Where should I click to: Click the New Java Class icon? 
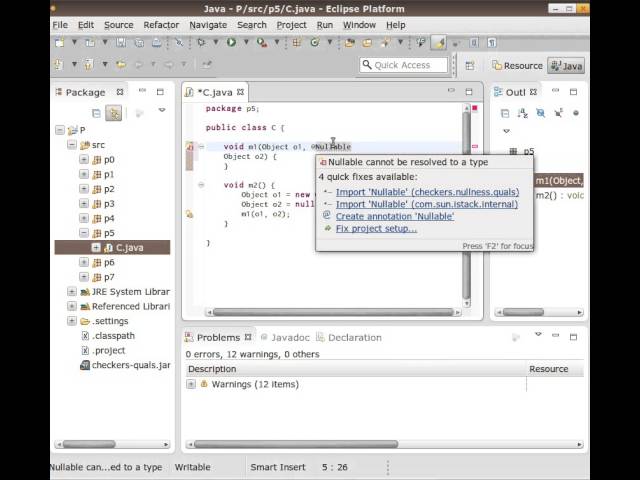[315, 42]
